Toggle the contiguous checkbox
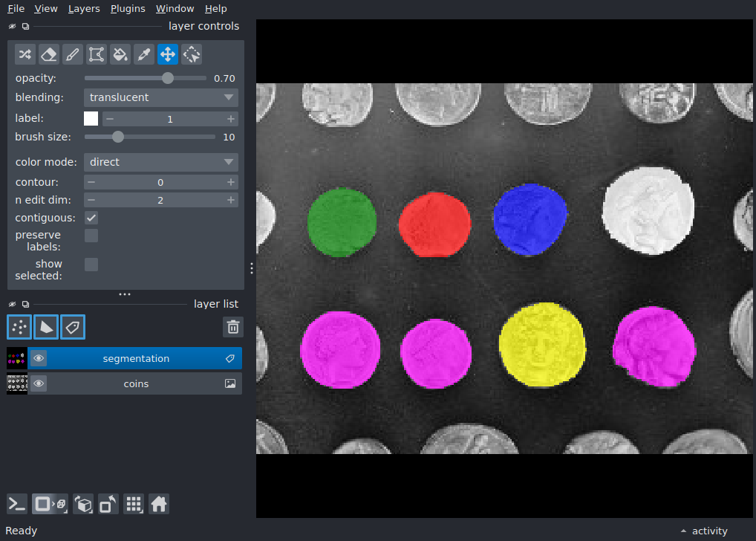The image size is (756, 541). [91, 218]
